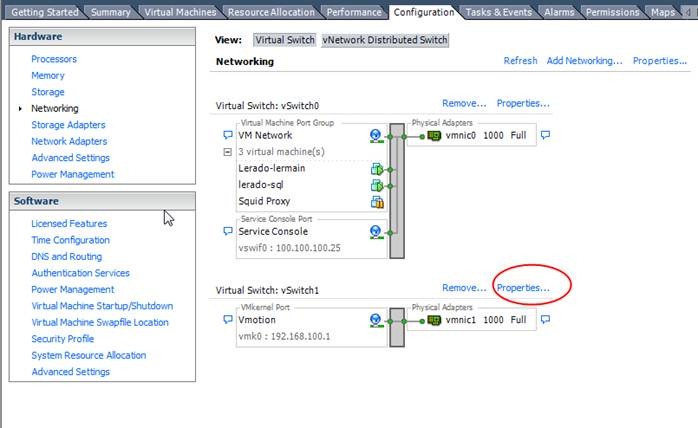Click the vmnic0 physical adapter card icon
698x428 pixels.
(434, 135)
